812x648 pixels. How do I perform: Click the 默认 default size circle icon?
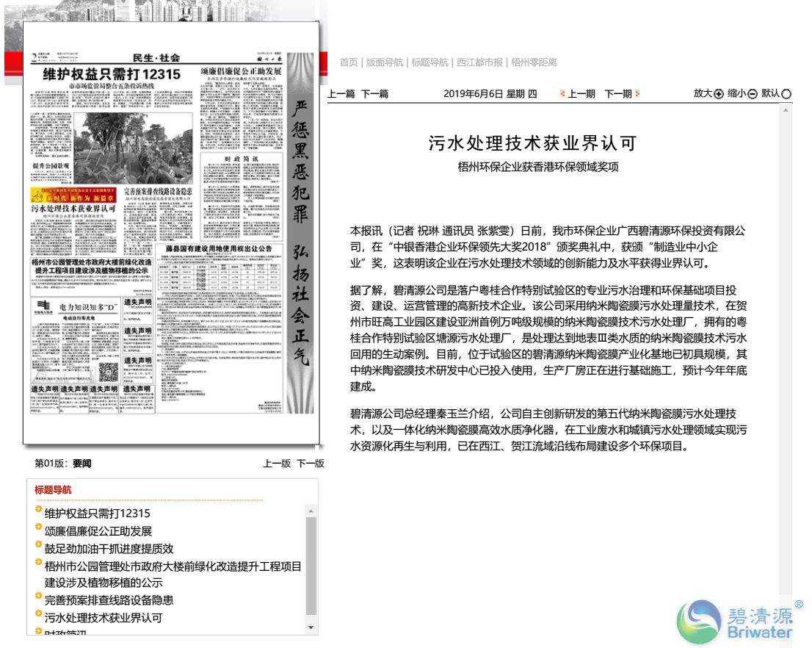tap(786, 94)
